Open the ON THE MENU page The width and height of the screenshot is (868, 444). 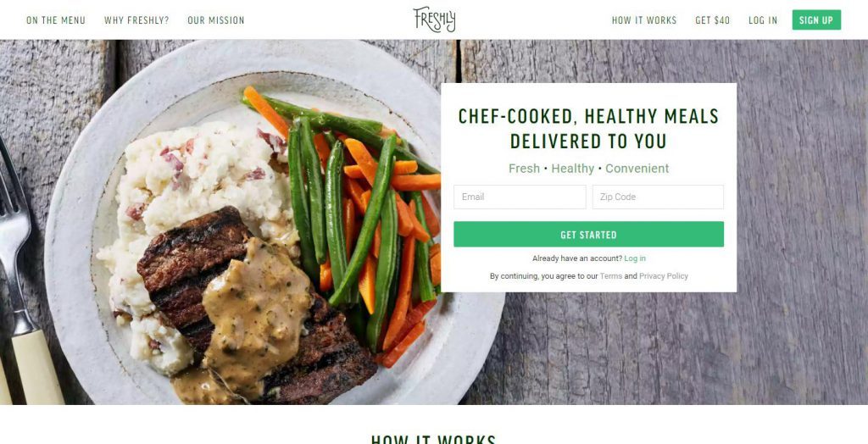click(x=56, y=20)
